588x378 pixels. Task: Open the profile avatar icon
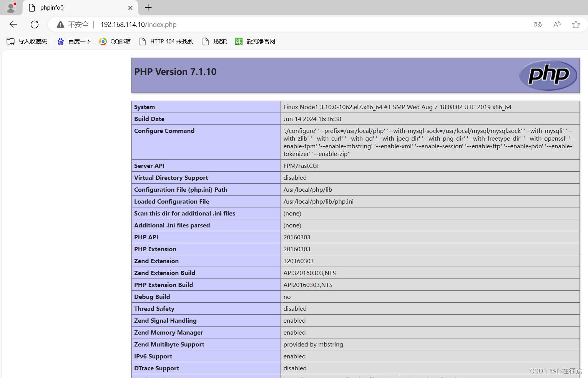pyautogui.click(x=11, y=7)
